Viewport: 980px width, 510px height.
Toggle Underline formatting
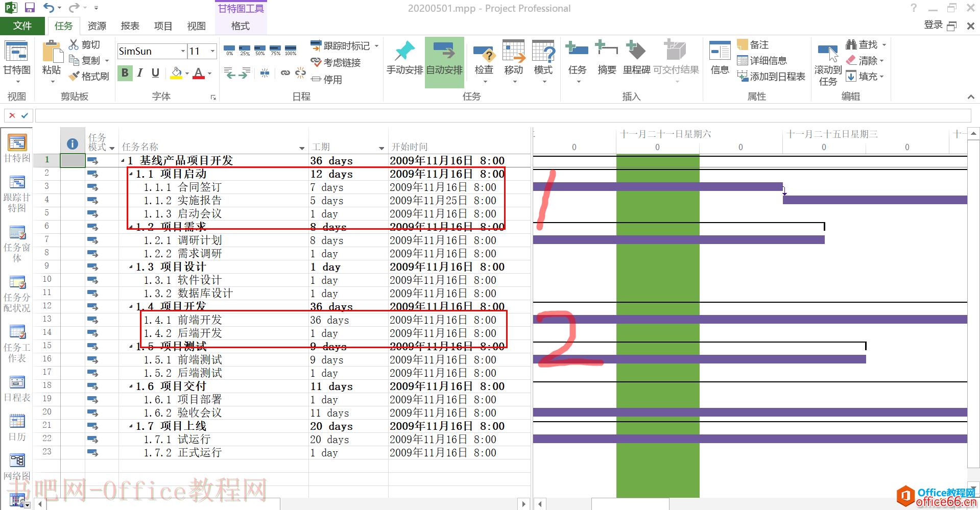pyautogui.click(x=155, y=73)
